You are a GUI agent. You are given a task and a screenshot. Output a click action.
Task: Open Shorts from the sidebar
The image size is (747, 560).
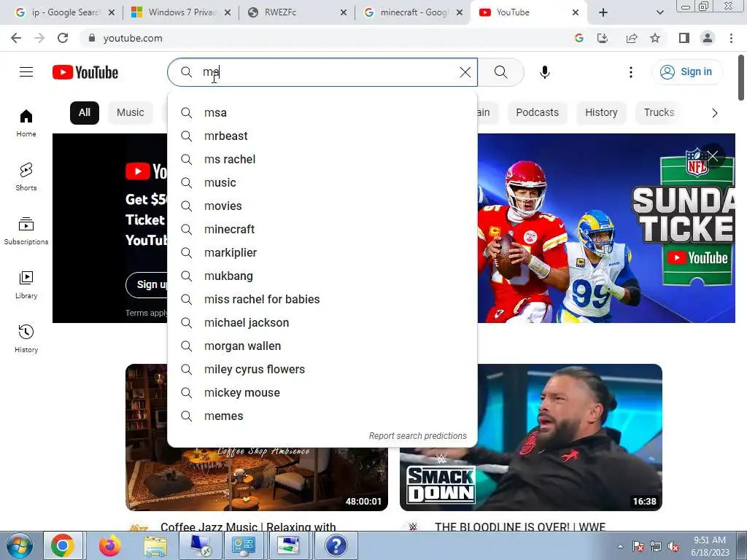coord(26,177)
